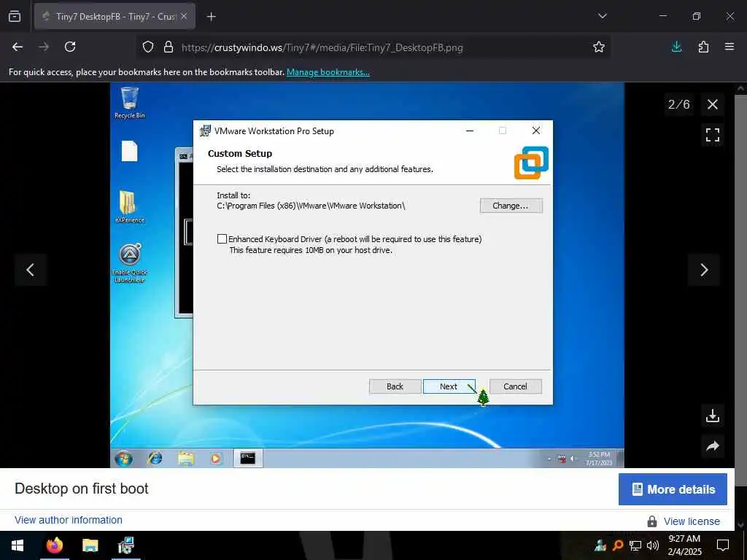Open the View license link
This screenshot has height=560, width=747.
pos(692,521)
